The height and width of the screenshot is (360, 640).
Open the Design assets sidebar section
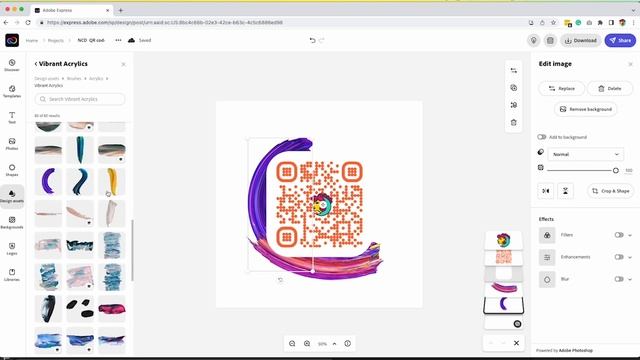point(12,196)
